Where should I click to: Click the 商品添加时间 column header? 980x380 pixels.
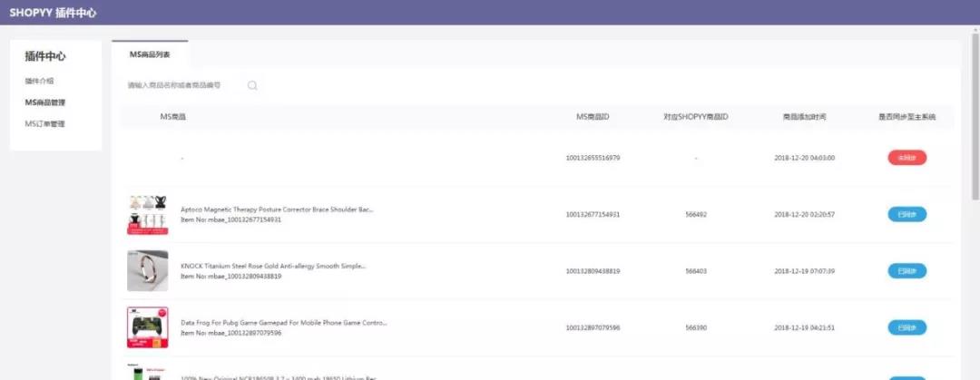(x=804, y=117)
